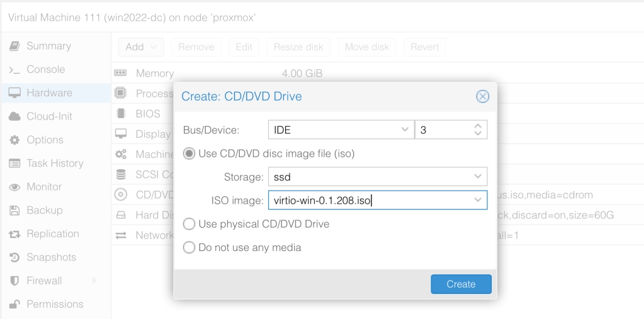Click the Summary notebook icon in sidebar
This screenshot has width=644, height=319.
click(x=14, y=46)
